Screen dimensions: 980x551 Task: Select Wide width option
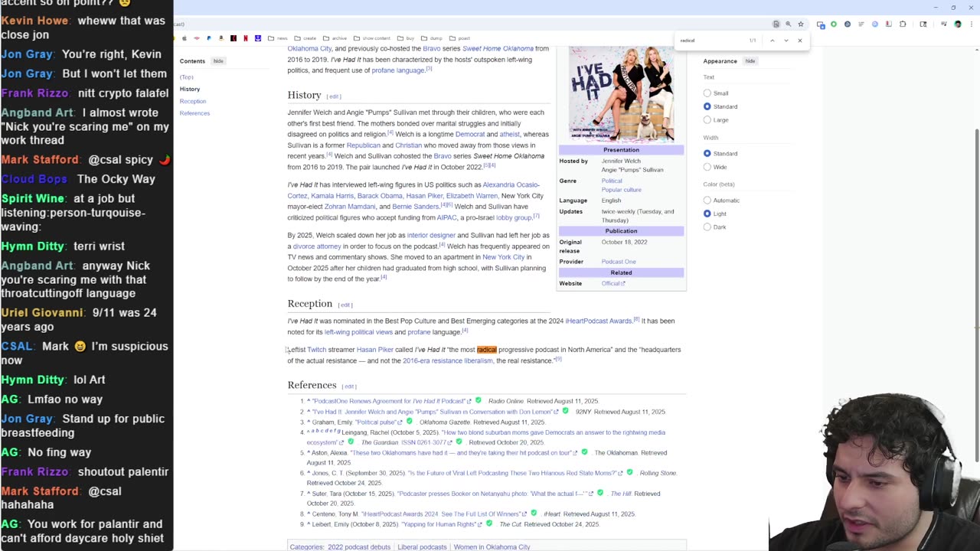(x=707, y=167)
